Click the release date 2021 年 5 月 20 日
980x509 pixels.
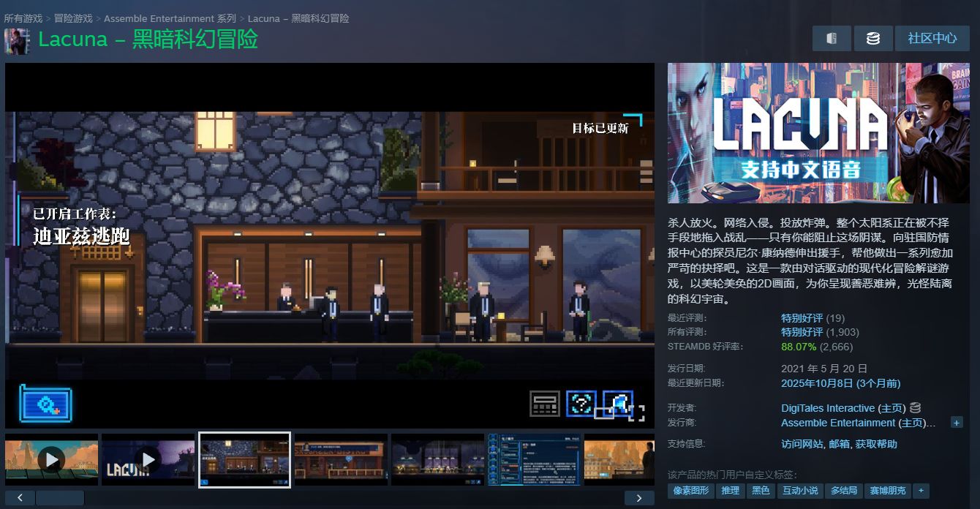[x=824, y=369]
